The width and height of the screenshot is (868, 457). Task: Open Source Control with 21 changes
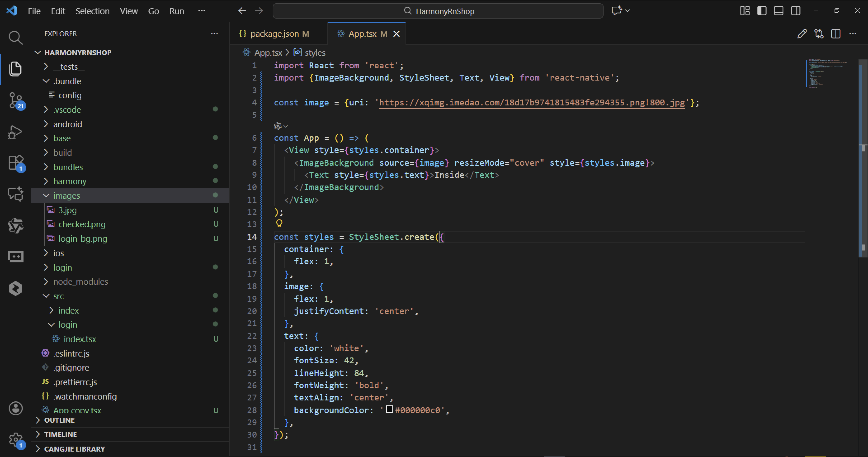[16, 100]
